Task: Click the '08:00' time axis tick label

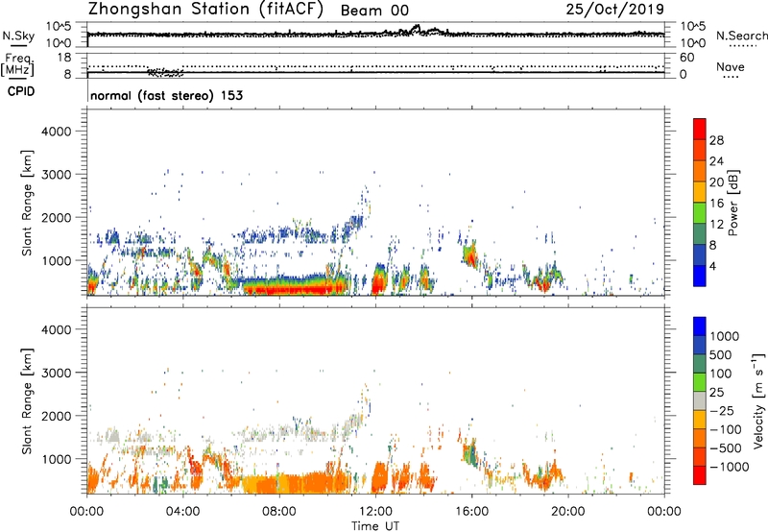Action: [279, 512]
